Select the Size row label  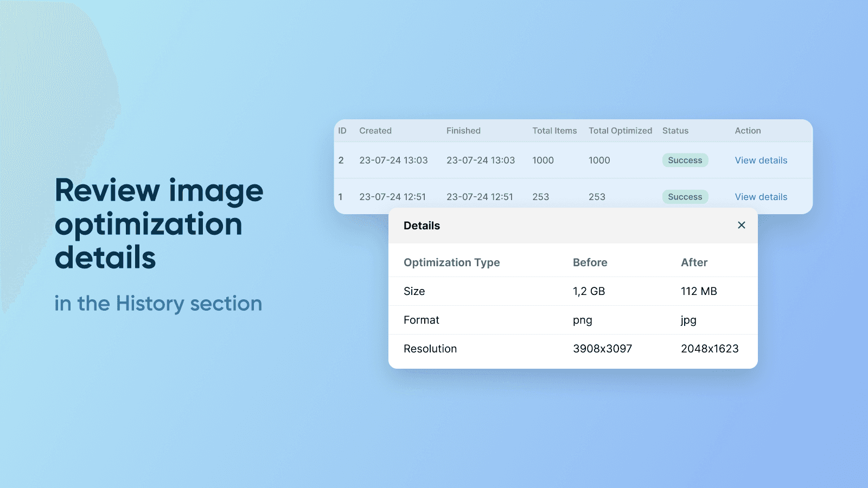point(414,291)
